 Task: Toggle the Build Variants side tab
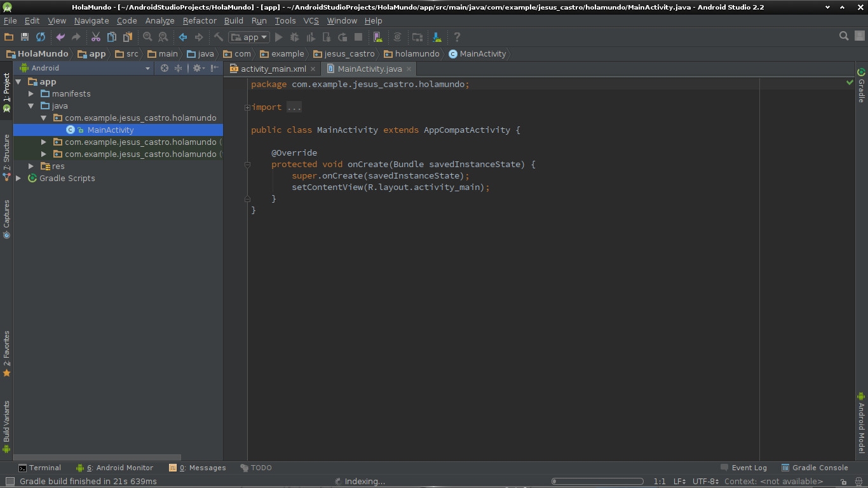click(6, 426)
